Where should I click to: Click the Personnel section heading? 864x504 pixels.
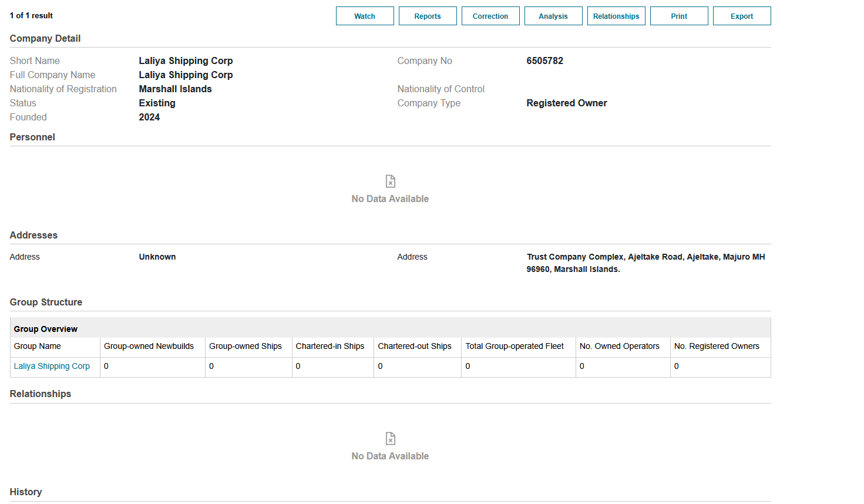point(32,137)
